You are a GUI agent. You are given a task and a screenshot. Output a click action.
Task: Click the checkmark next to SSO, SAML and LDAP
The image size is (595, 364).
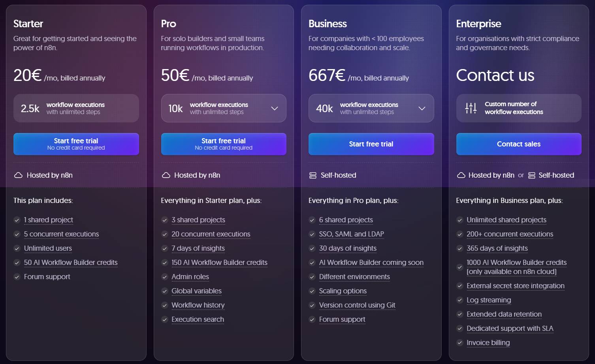(x=312, y=234)
